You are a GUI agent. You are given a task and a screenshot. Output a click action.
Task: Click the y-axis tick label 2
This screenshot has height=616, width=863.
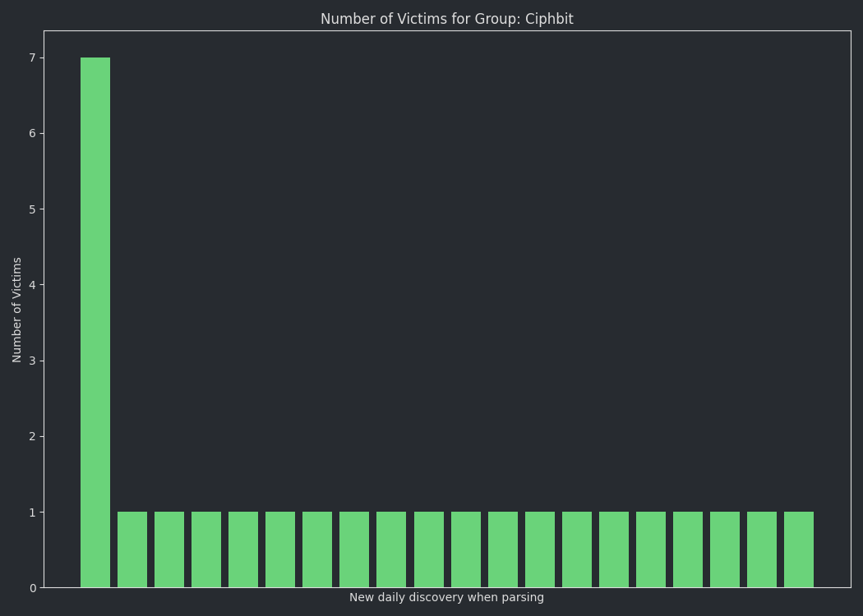[x=33, y=437]
